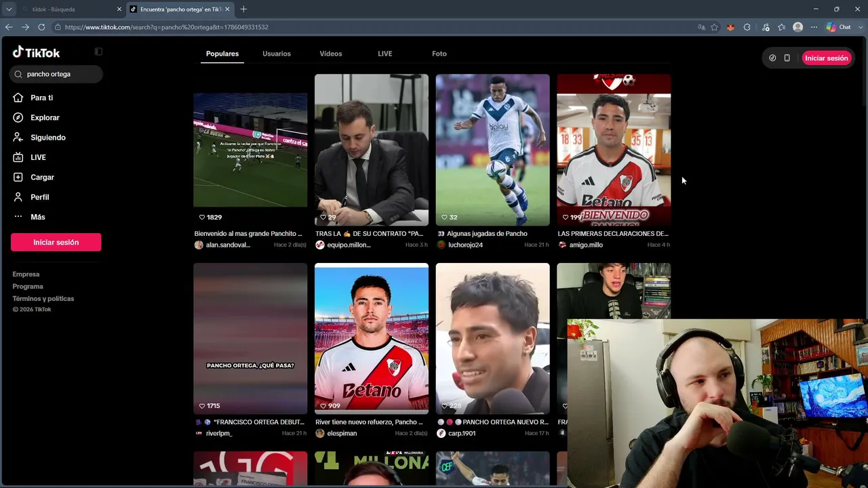This screenshot has width=868, height=488.
Task: Click the phone app download icon
Action: click(x=787, y=58)
